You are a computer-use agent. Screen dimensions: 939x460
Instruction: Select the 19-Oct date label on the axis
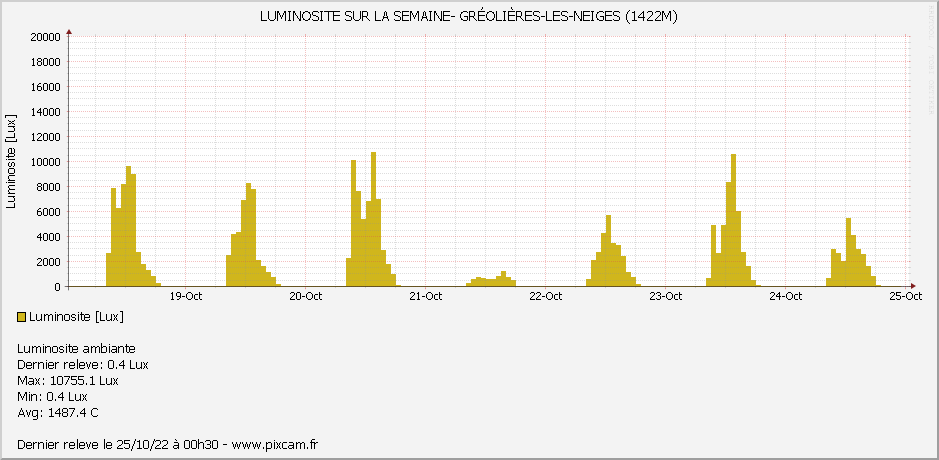pyautogui.click(x=186, y=296)
